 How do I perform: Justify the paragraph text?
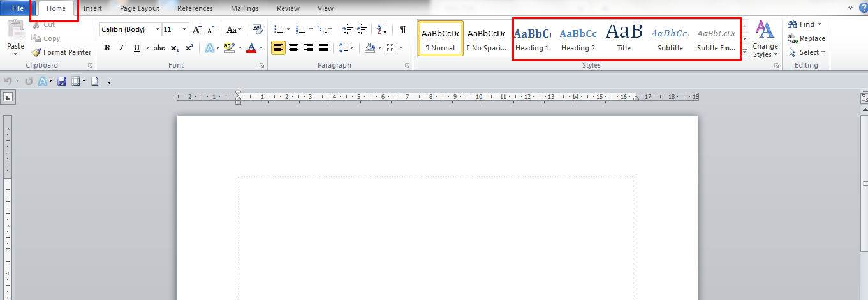(323, 48)
